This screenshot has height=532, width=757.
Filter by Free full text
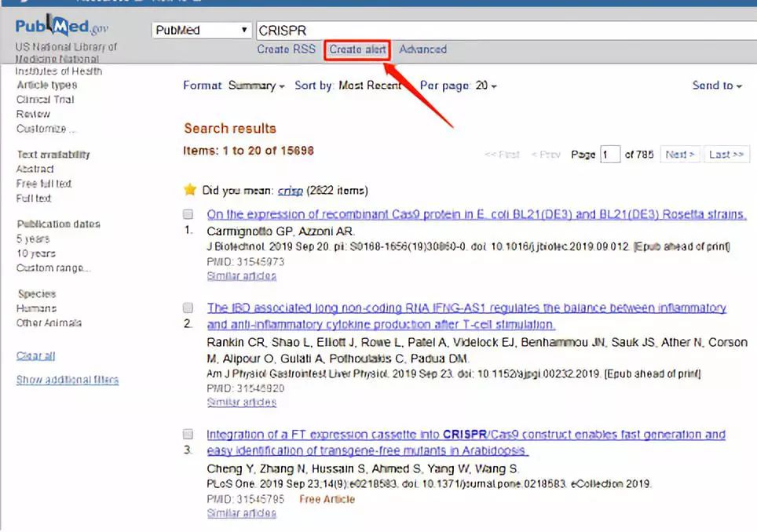44,184
